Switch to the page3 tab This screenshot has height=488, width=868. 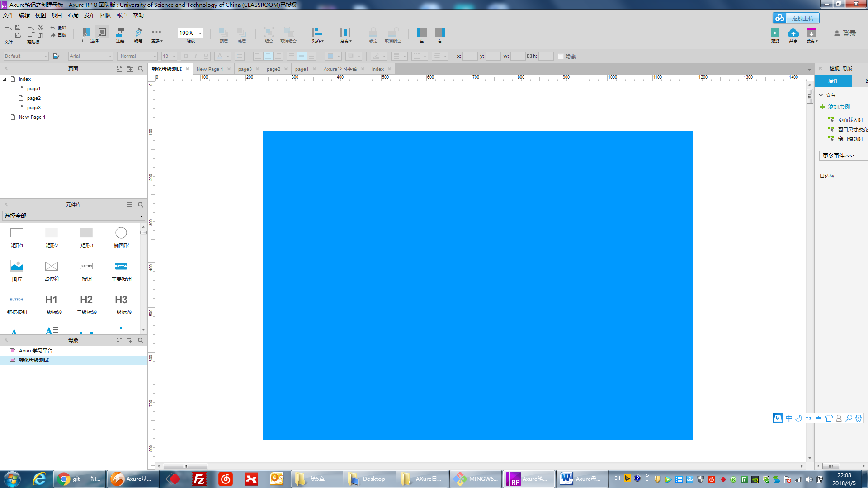coord(245,69)
